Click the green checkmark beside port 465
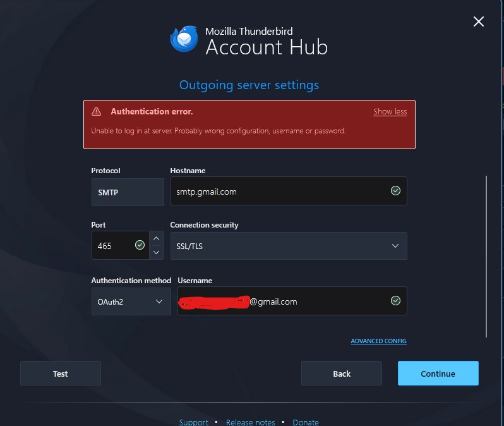Viewport: 504px width, 426px height. pyautogui.click(x=140, y=245)
